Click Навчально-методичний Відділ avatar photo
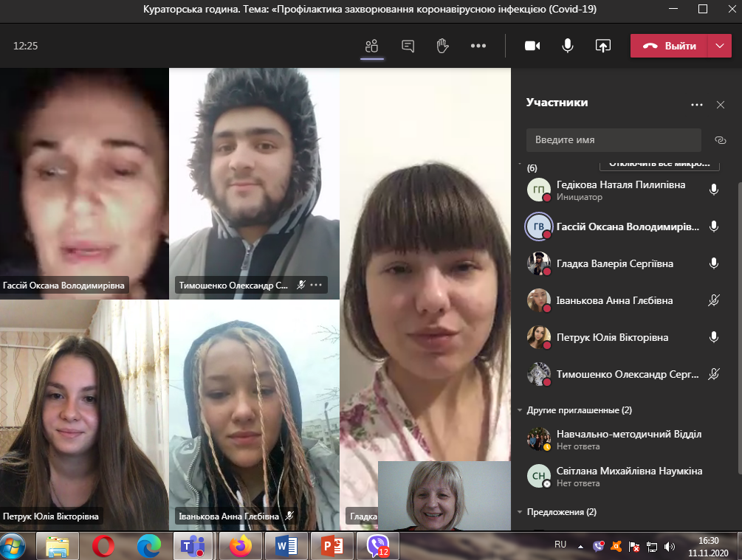The width and height of the screenshot is (742, 560). [x=539, y=440]
